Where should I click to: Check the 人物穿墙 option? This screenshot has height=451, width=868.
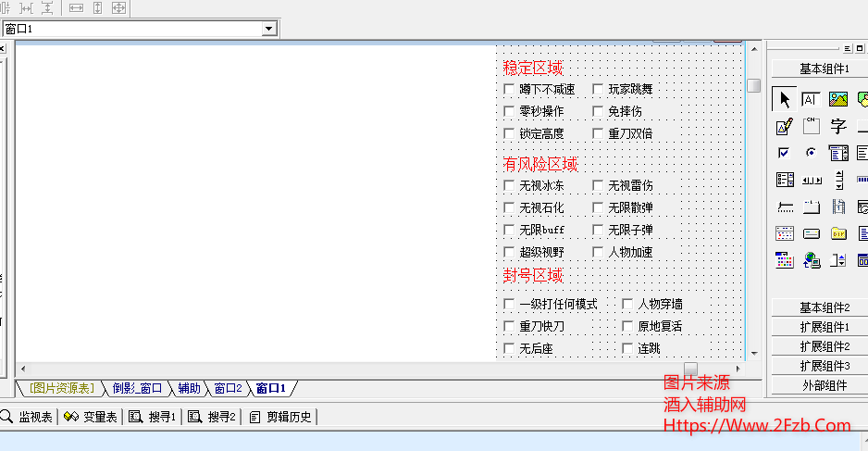627,305
